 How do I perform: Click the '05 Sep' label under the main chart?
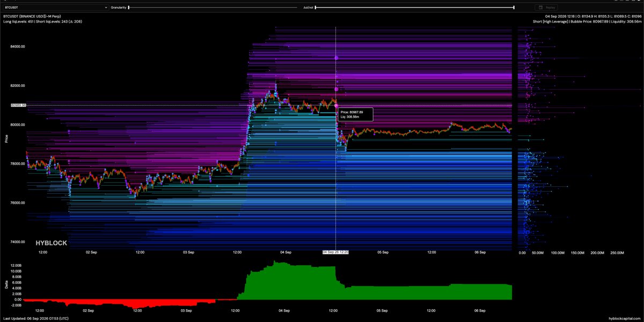[x=383, y=252]
